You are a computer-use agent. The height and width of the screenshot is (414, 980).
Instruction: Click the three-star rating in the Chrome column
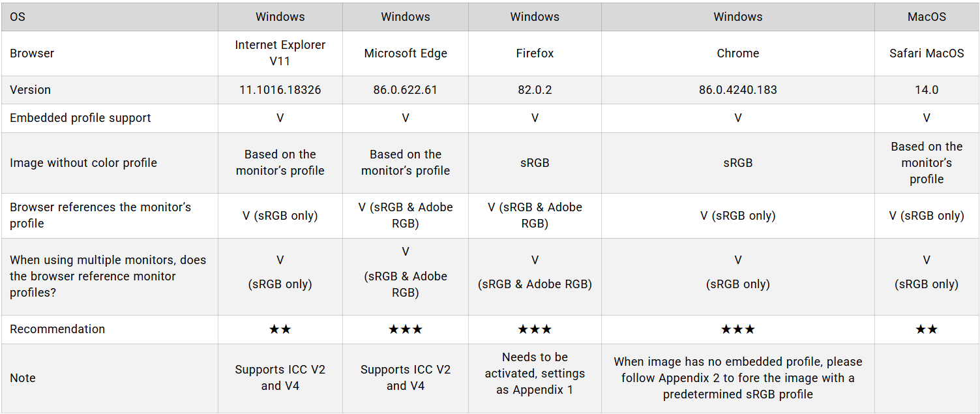point(737,329)
